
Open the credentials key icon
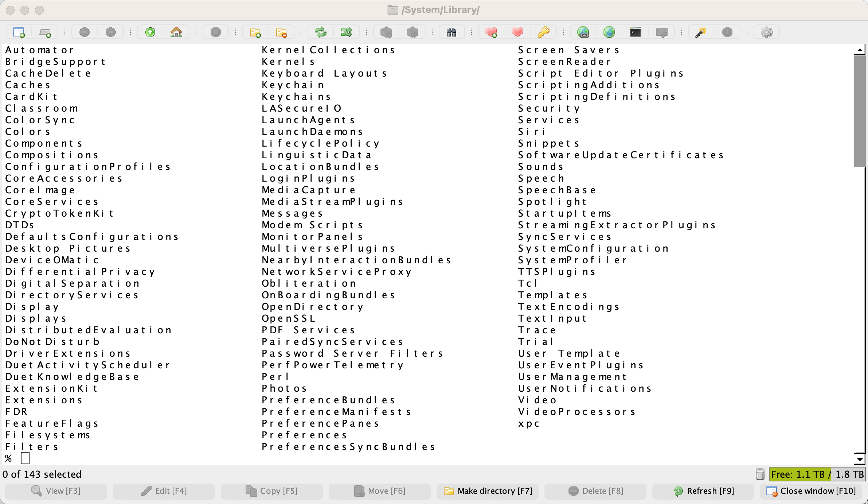coord(544,32)
